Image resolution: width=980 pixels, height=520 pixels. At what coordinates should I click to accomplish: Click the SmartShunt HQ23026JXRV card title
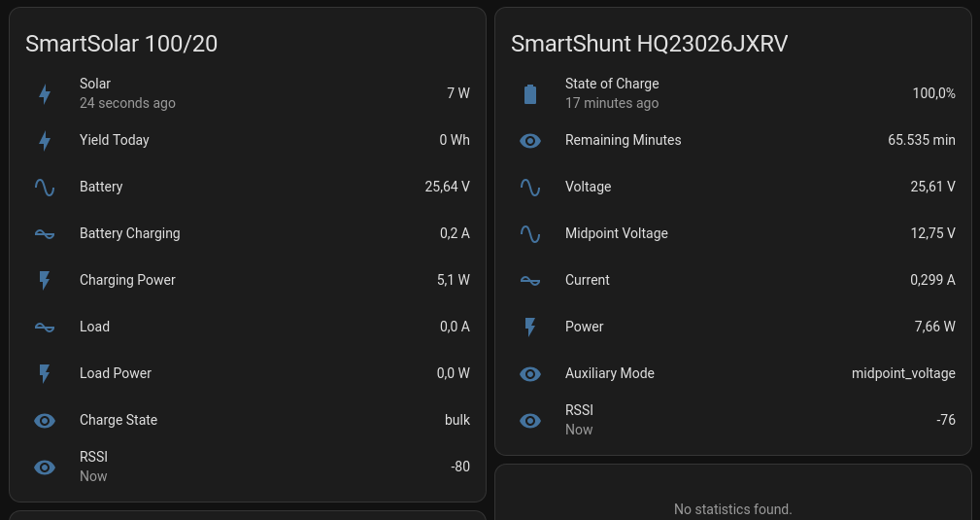(650, 44)
